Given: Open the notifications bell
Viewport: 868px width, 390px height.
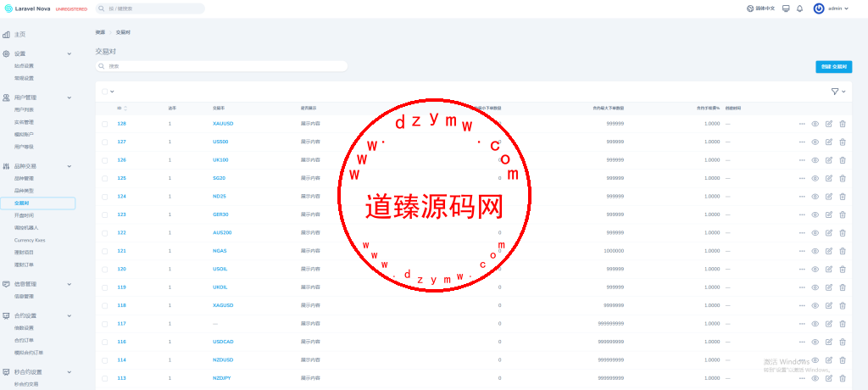Looking at the screenshot, I should (x=799, y=8).
